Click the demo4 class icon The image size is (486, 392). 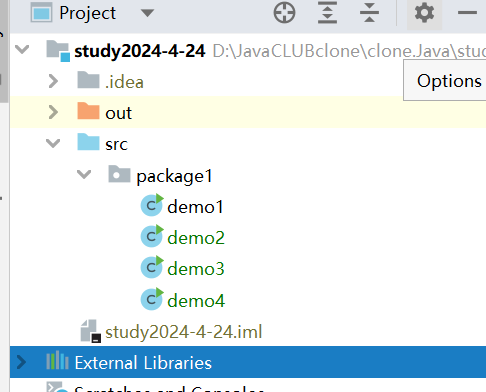[x=152, y=299]
